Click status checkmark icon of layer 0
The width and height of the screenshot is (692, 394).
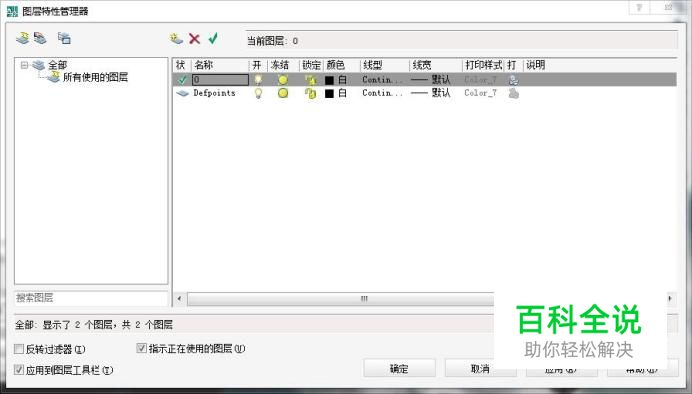click(x=182, y=80)
